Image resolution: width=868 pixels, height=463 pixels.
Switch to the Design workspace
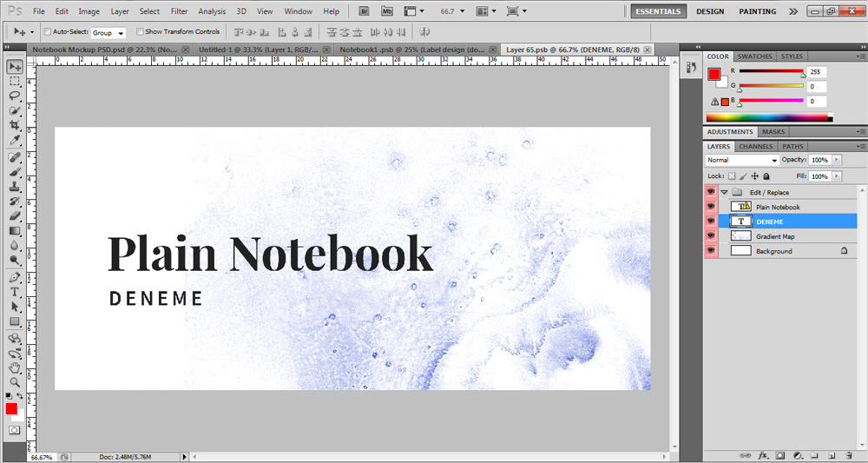710,11
